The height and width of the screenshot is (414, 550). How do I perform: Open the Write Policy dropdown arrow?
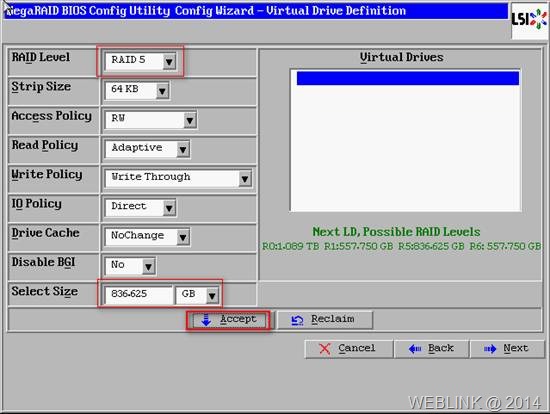click(x=245, y=179)
